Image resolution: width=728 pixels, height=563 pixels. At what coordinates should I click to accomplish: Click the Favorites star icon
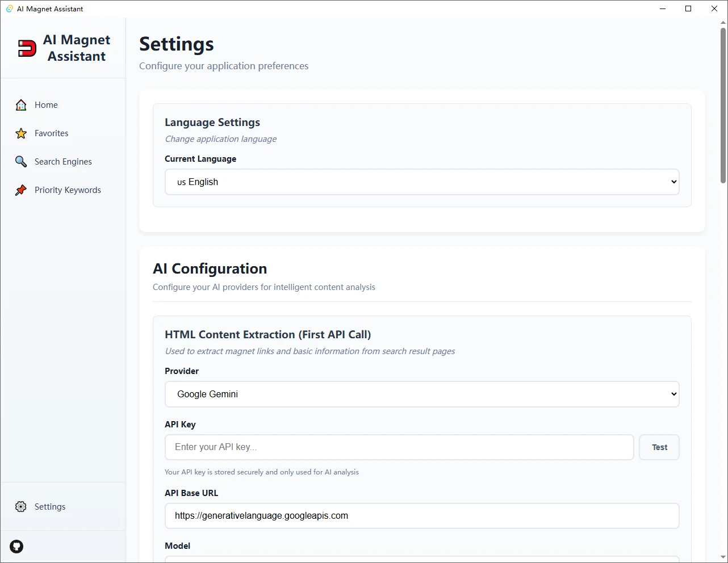tap(21, 133)
